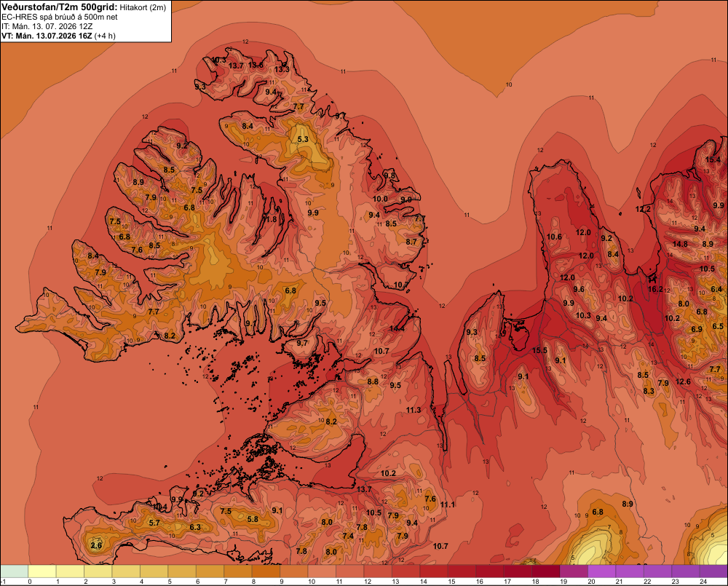Select the 2.6 temperature value on the map
Image resolution: width=728 pixels, height=586 pixels.
[x=96, y=546]
